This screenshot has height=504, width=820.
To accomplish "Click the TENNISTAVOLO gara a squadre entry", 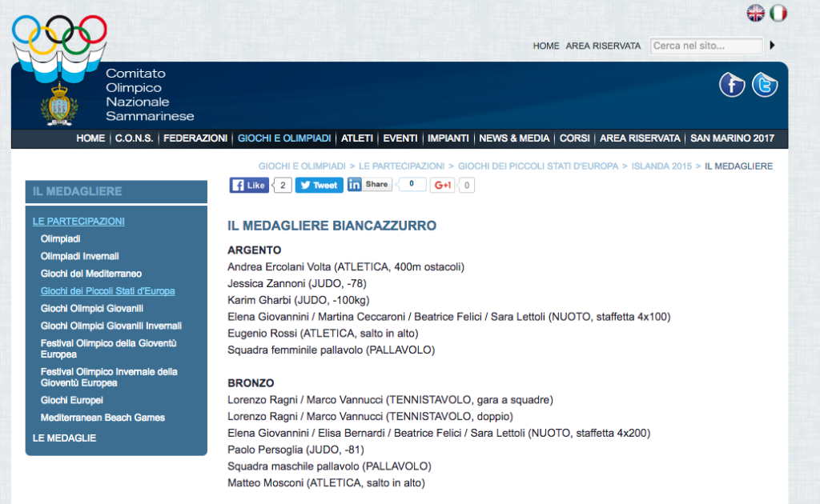I will point(390,399).
